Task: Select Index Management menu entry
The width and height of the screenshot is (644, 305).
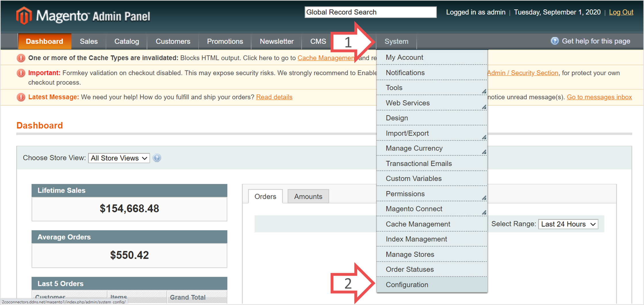Action: pyautogui.click(x=432, y=239)
